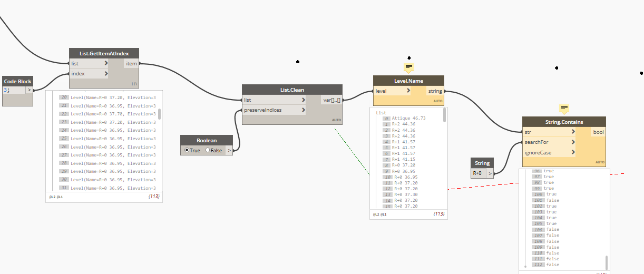Click the lacing icon on List.GetItemAtIndex node
This screenshot has width=644, height=274.
134,84
